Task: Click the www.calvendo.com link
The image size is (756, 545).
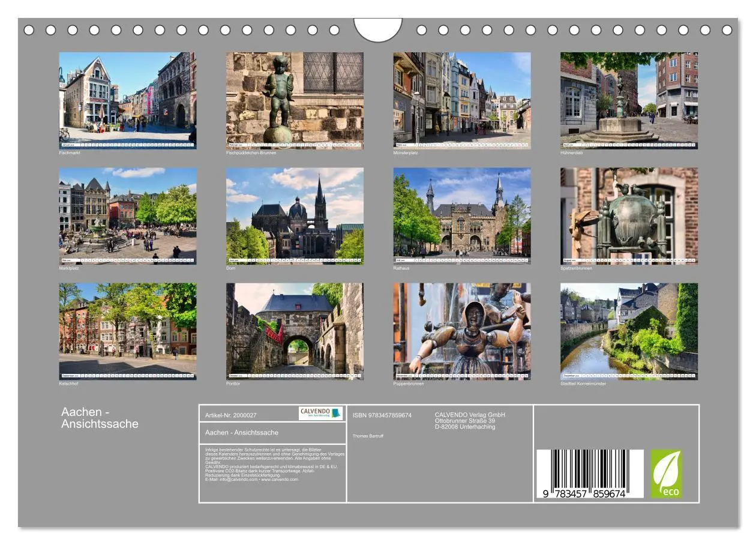Action: (x=280, y=480)
